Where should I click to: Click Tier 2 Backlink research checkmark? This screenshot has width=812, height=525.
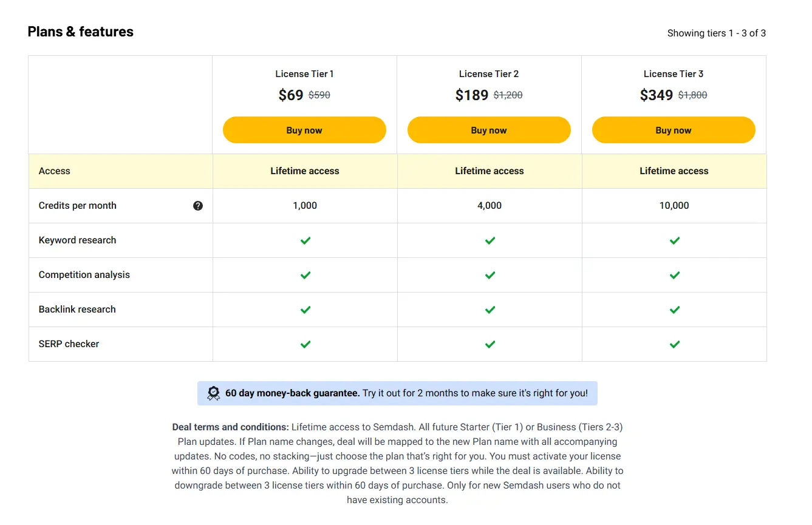(x=490, y=310)
